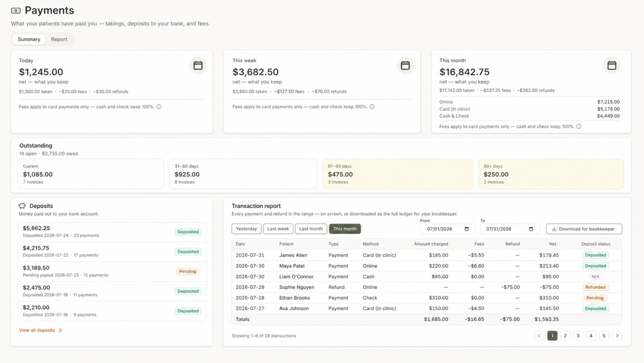This screenshot has height=363, width=644.
Task: Filter transactions by Last week
Action: click(x=278, y=229)
